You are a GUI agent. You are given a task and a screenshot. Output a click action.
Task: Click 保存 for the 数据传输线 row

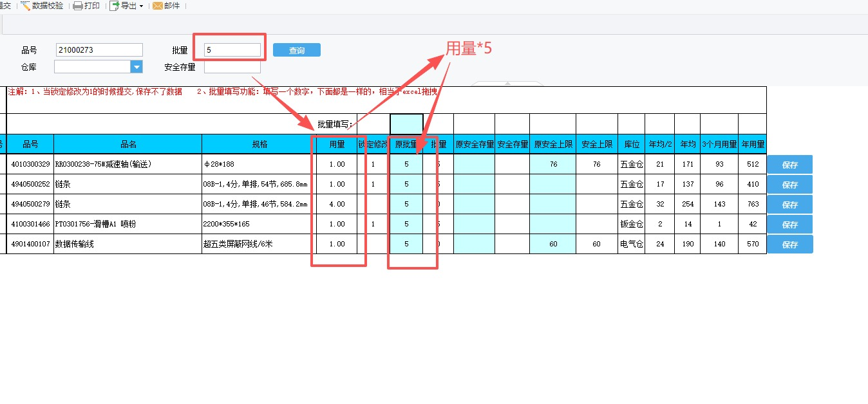[789, 244]
